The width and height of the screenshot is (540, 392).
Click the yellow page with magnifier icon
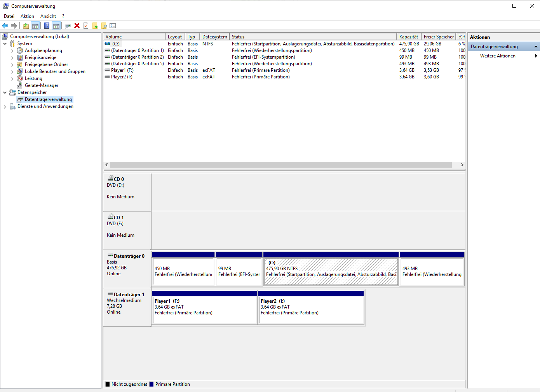click(104, 26)
